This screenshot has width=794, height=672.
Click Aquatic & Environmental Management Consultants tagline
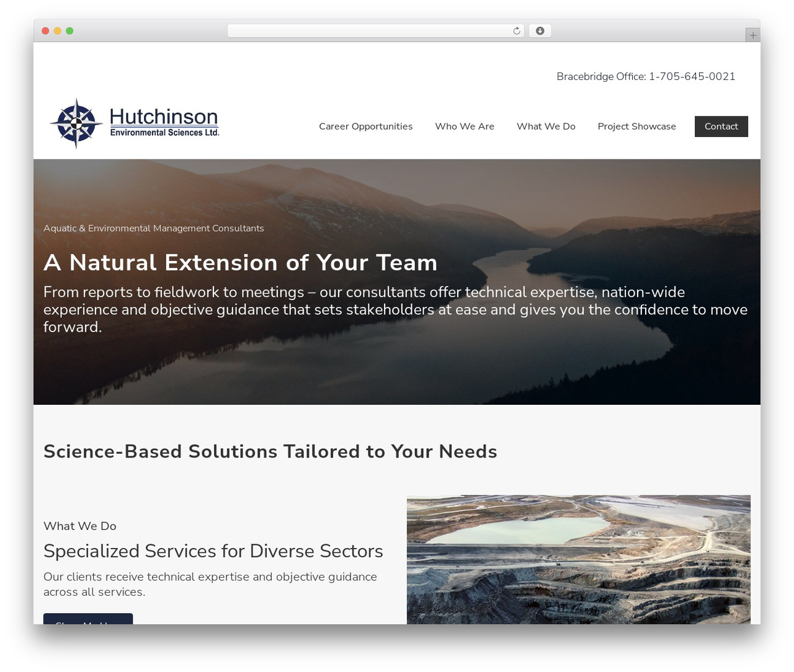point(153,228)
